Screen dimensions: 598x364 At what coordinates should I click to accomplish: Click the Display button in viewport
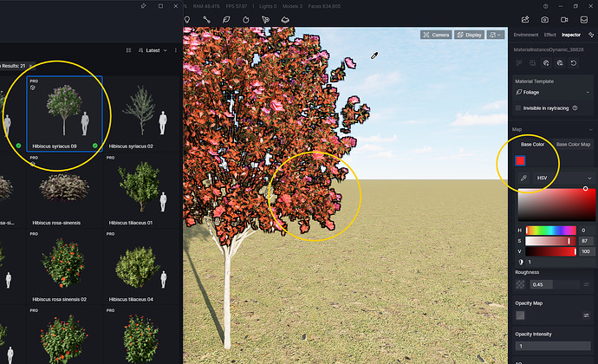tap(470, 35)
